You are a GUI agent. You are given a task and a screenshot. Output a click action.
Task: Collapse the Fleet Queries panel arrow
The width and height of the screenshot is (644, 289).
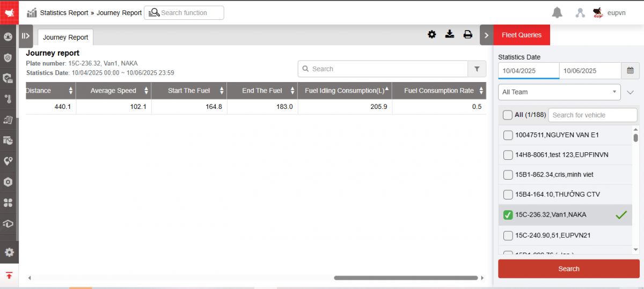486,35
